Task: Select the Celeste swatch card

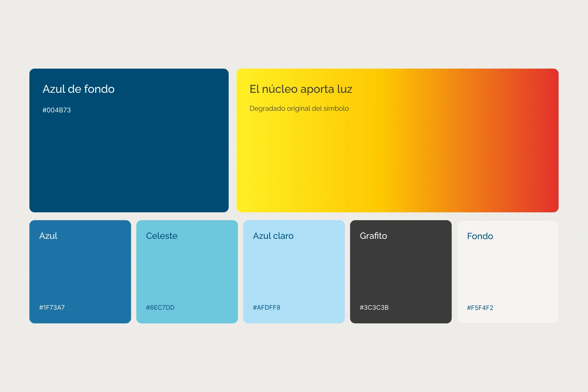Action: coord(187,272)
